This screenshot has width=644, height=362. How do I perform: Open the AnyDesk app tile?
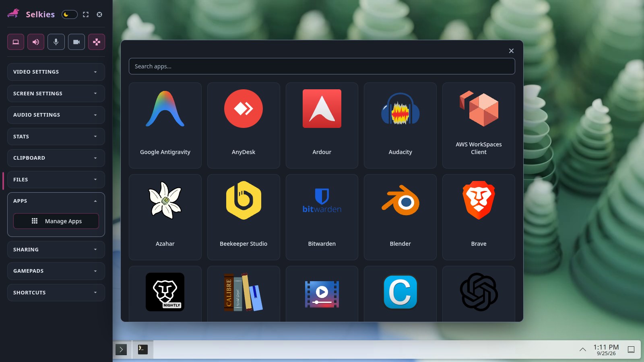coord(244,125)
